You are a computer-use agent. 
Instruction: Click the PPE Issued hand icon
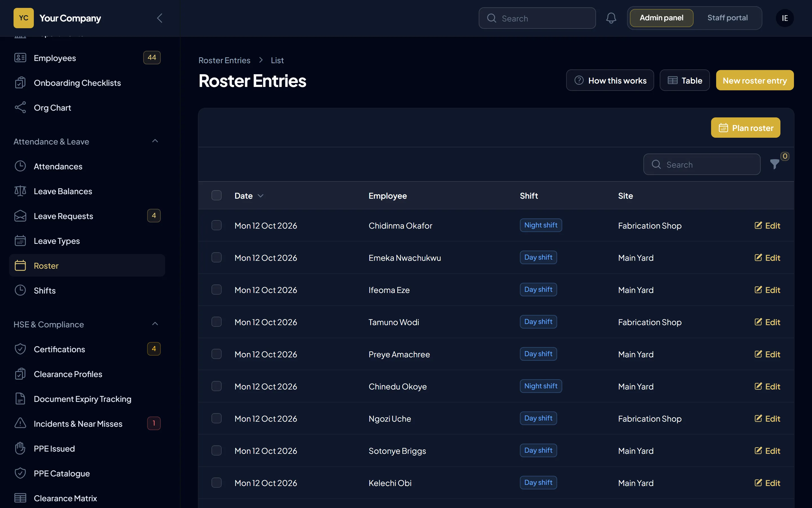pos(20,448)
